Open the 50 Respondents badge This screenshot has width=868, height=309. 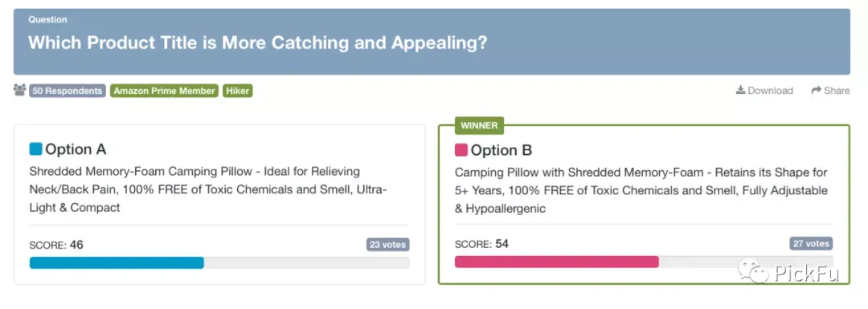tap(67, 91)
